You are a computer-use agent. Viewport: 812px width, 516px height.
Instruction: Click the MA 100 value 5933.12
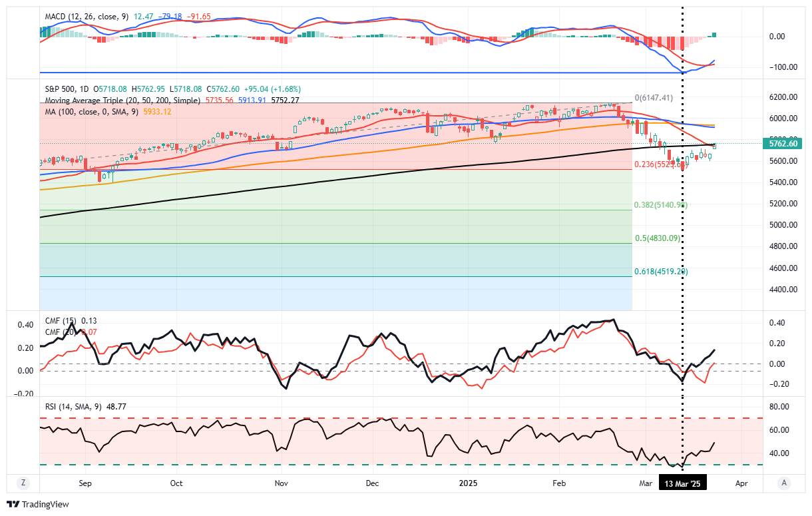158,111
